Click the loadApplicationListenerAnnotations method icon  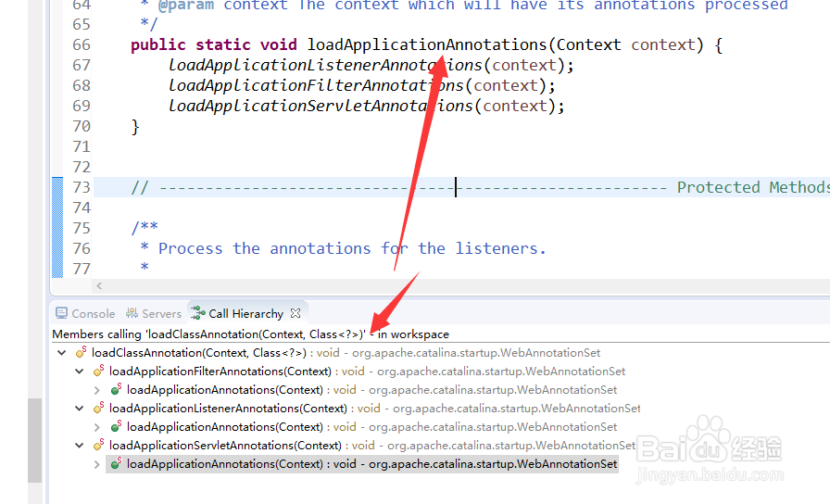98,407
